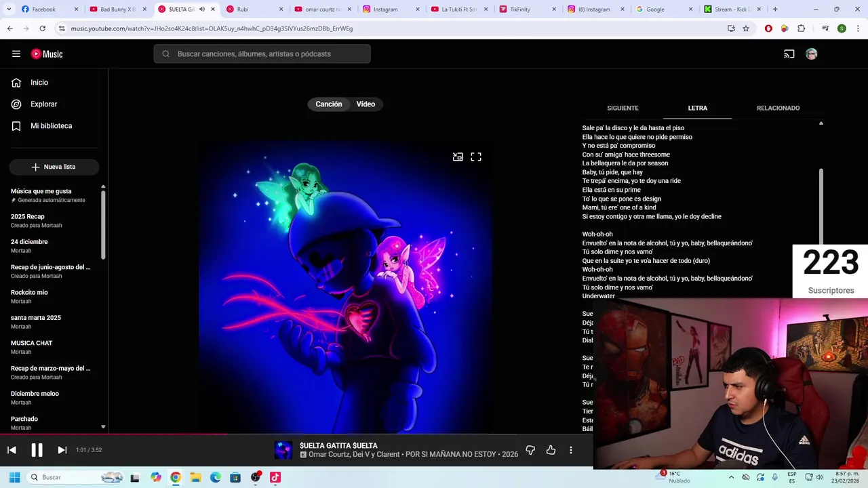868x488 pixels.
Task: Click lyric line "Underwater"
Action: click(x=598, y=296)
